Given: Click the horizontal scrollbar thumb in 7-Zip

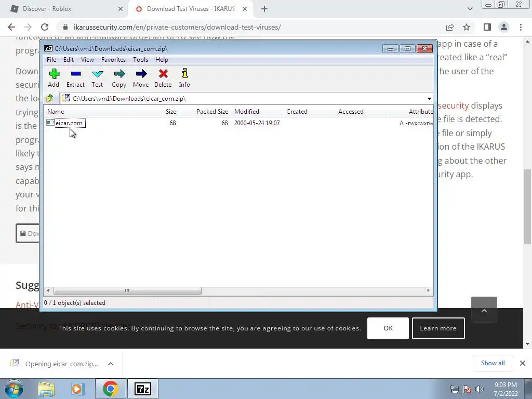Looking at the screenshot, I should coord(127,291).
